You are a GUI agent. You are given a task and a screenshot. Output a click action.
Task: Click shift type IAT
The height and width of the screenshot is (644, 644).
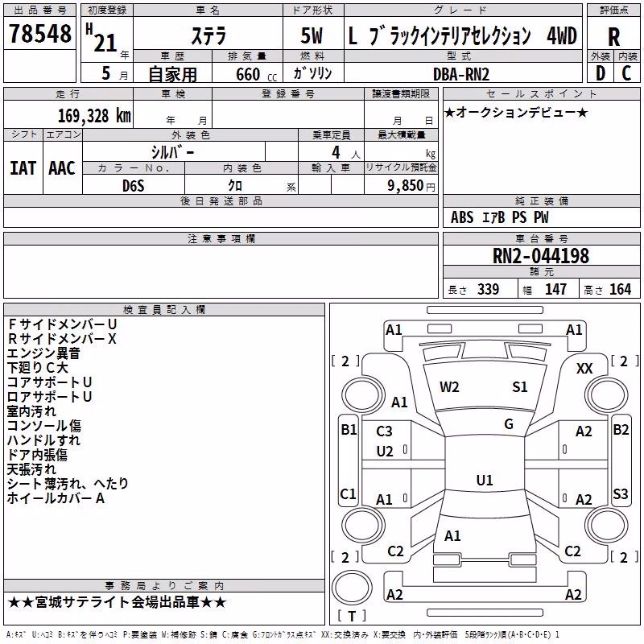coord(23,168)
